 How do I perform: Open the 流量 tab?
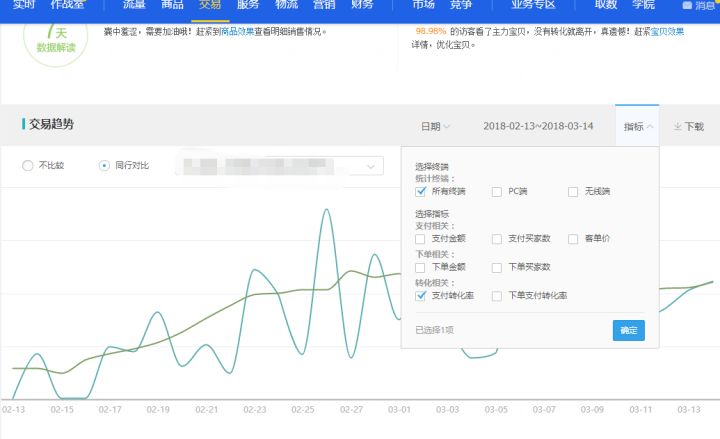tap(133, 5)
